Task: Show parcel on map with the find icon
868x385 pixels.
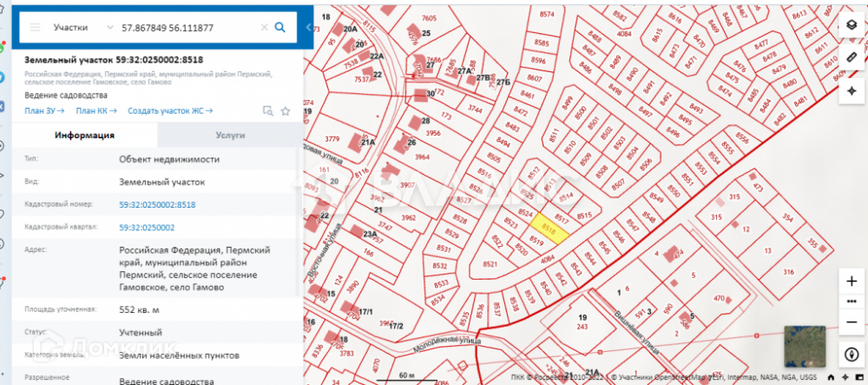Action: [268, 110]
